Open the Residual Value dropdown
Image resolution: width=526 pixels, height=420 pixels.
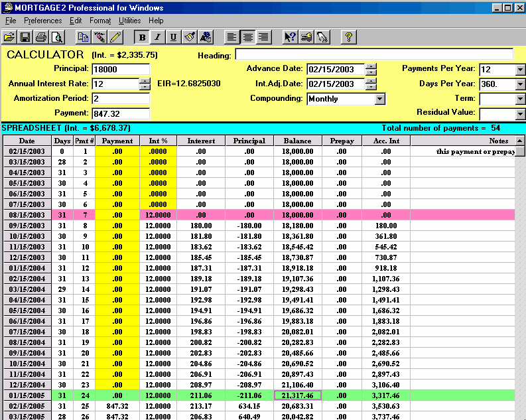pyautogui.click(x=520, y=113)
